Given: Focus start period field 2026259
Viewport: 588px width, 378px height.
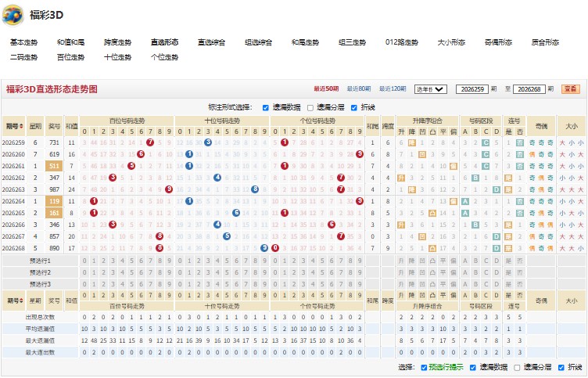Looking at the screenshot, I should pyautogui.click(x=472, y=89).
